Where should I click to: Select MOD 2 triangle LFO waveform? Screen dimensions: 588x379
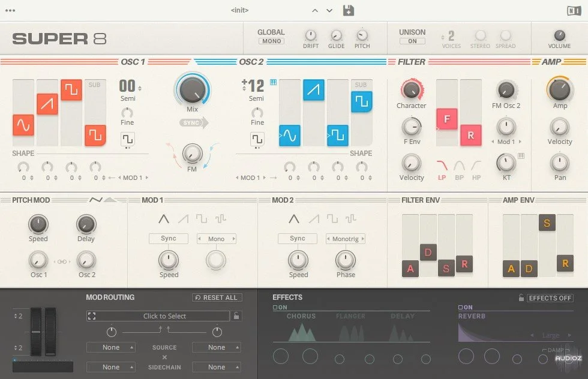(x=294, y=218)
